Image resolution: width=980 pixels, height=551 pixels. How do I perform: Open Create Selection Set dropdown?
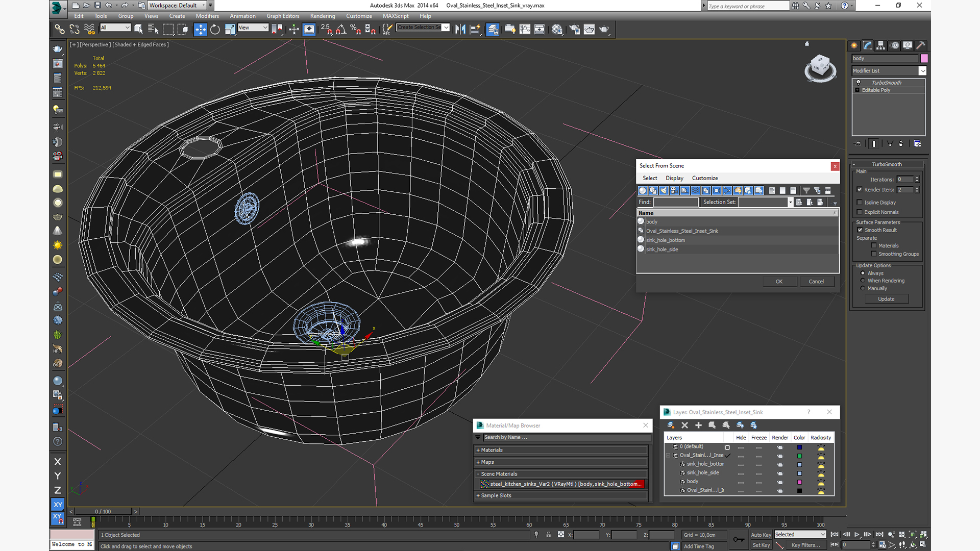pos(447,28)
